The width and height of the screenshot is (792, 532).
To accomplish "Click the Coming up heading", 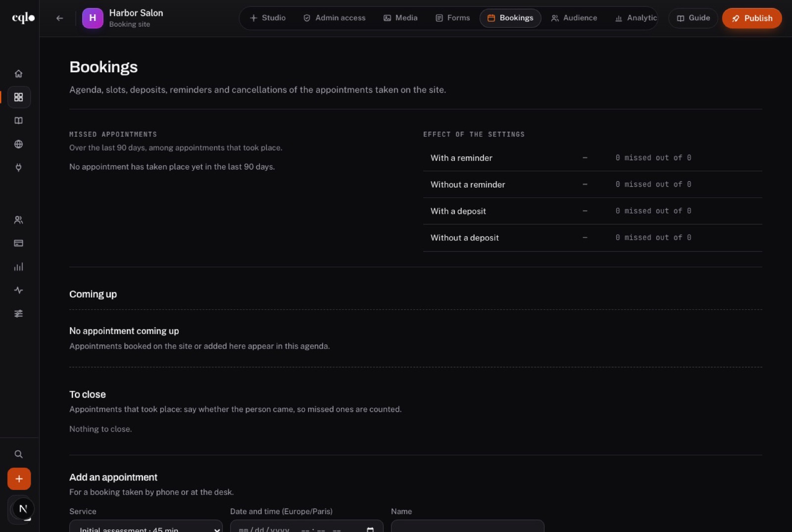I will click(93, 294).
